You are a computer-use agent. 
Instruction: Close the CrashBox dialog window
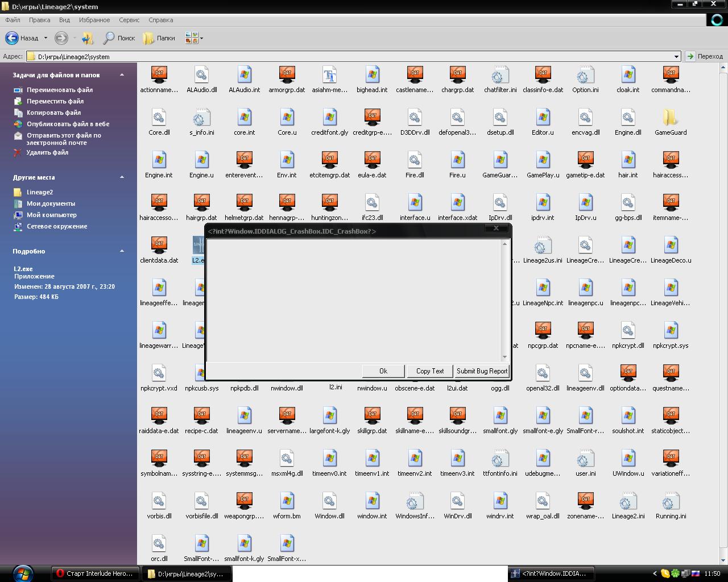click(496, 228)
